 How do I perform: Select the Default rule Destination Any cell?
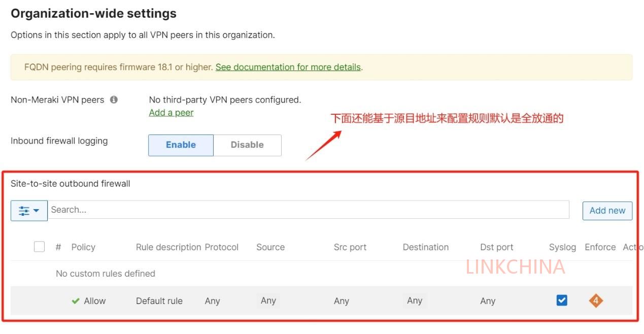415,300
